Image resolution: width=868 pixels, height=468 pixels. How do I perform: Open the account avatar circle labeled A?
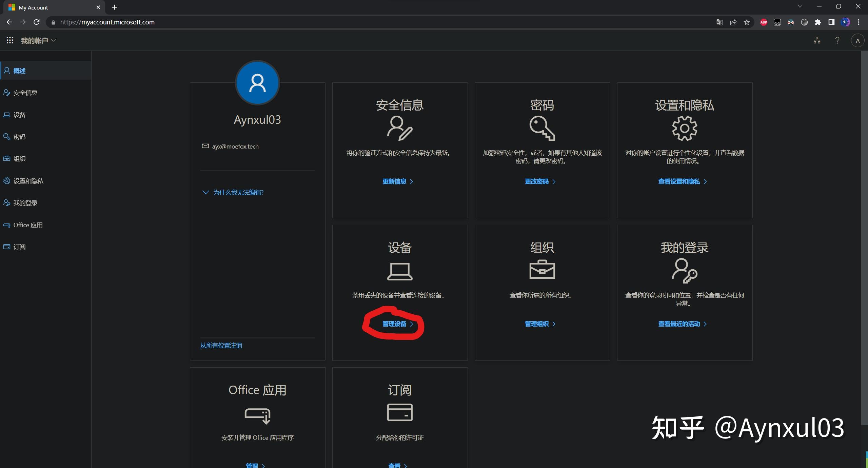pos(857,40)
